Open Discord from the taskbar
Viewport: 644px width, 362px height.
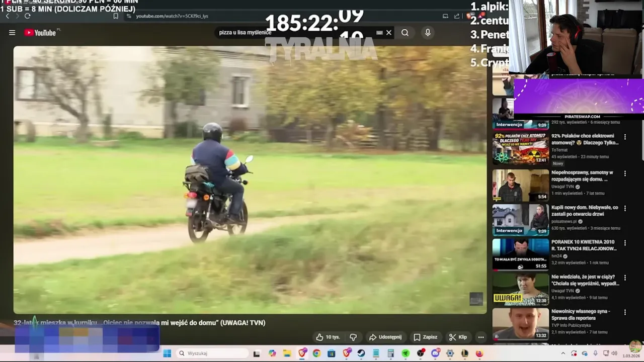click(x=435, y=353)
